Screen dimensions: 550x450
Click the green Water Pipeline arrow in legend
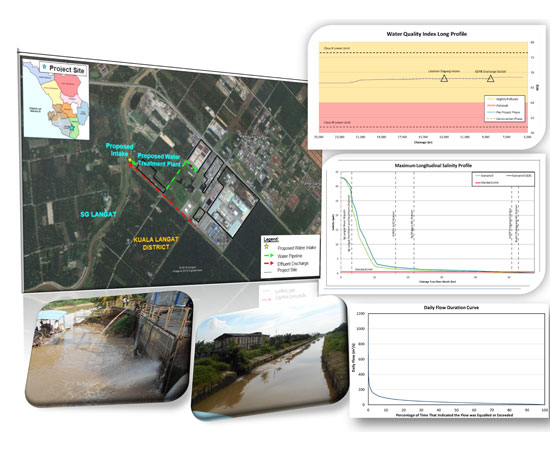coord(268,255)
